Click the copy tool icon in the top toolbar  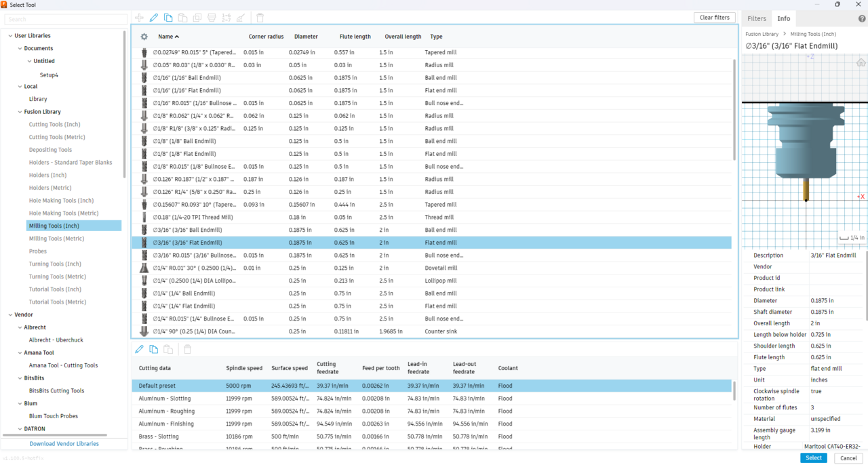(168, 18)
